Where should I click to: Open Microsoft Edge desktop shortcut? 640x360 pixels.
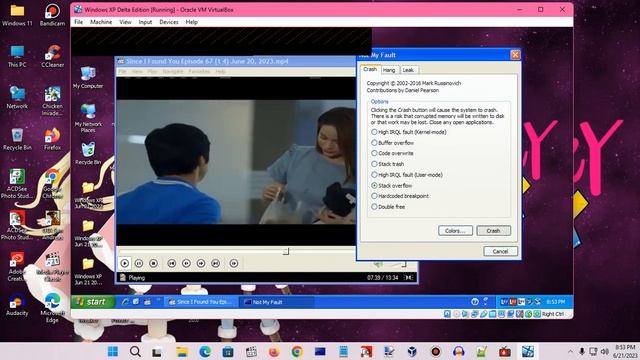point(52,307)
